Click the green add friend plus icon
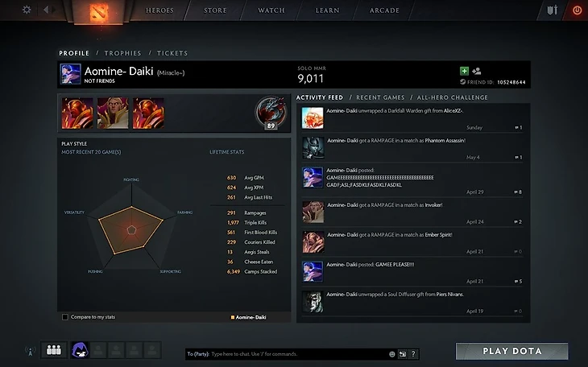588x367 pixels. point(464,71)
